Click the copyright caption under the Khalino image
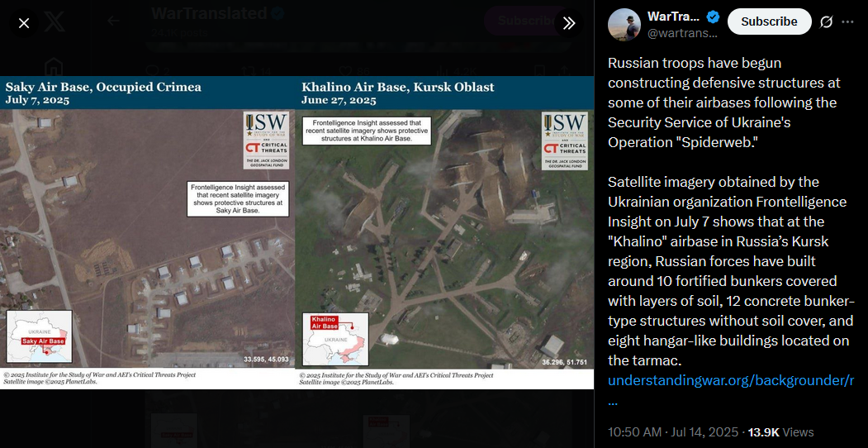 coord(396,379)
